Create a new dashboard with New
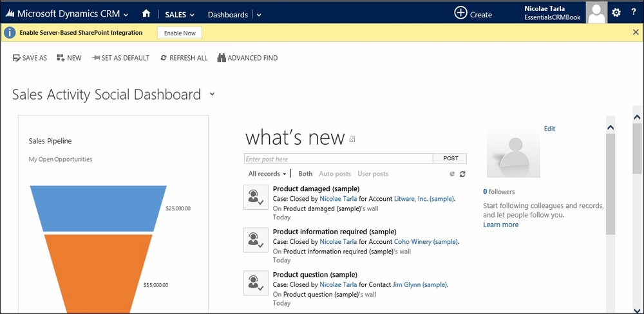Viewport: 644px width, 314px height. coord(70,58)
